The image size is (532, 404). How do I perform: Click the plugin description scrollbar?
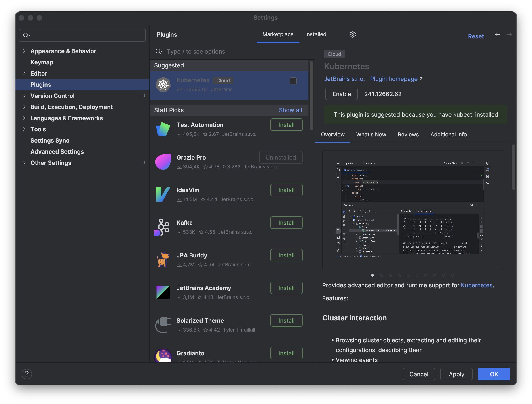(513, 167)
